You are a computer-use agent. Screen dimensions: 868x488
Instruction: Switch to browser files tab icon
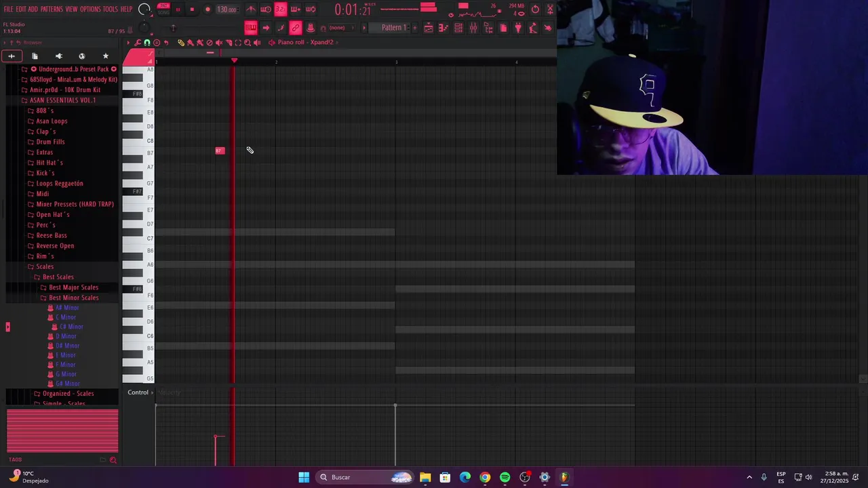pos(35,56)
